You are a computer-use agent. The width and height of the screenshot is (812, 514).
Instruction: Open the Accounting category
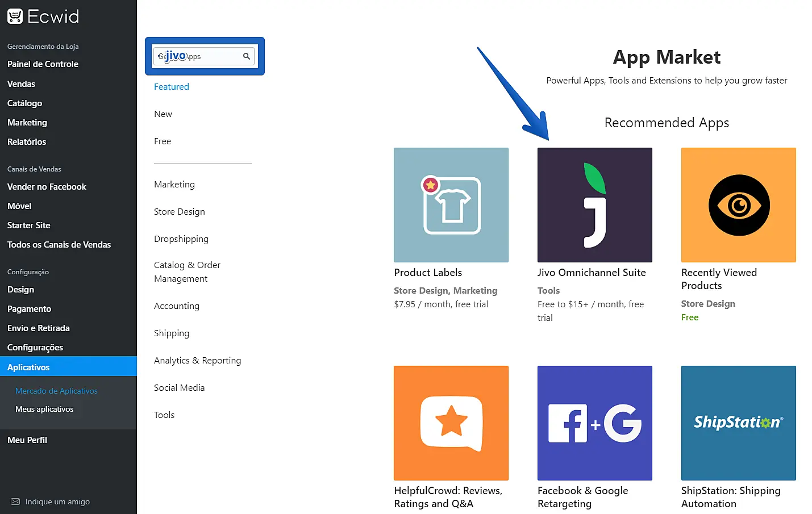177,306
